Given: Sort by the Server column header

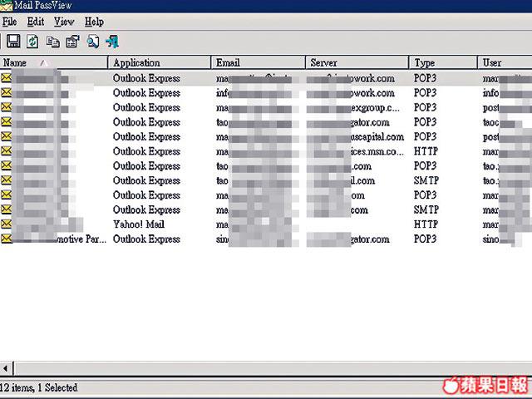Looking at the screenshot, I should click(357, 63).
